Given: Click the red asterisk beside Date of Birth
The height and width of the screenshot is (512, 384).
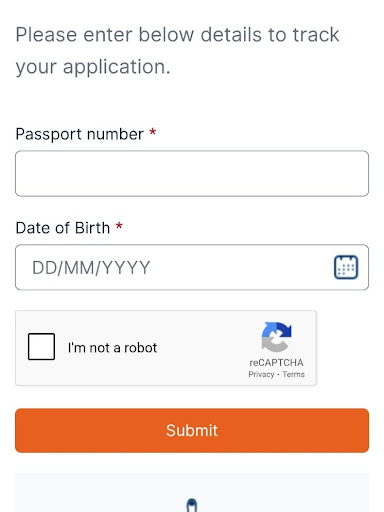Looking at the screenshot, I should (119, 226).
